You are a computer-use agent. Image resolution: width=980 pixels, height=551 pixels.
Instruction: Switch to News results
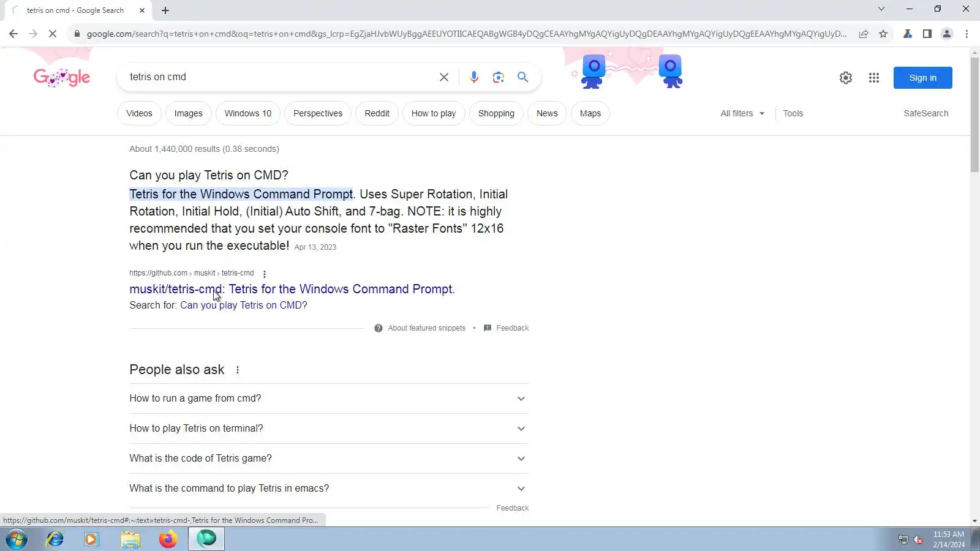[x=547, y=113]
